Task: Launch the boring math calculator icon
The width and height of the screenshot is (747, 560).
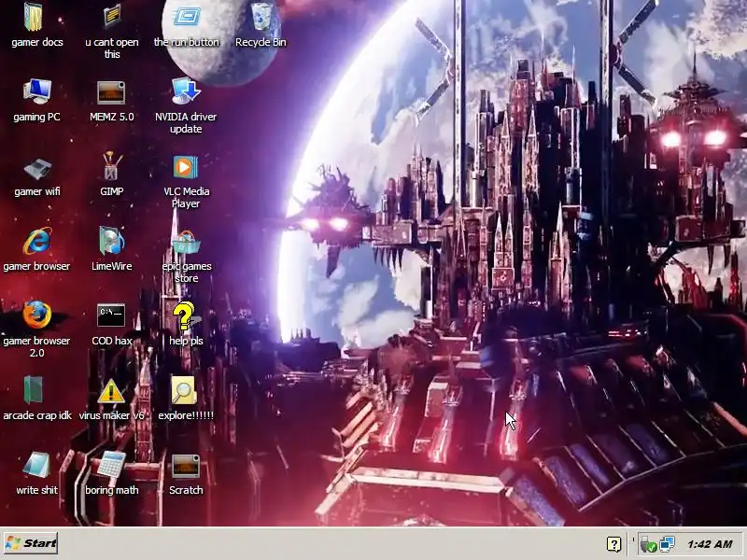Action: 111,465
